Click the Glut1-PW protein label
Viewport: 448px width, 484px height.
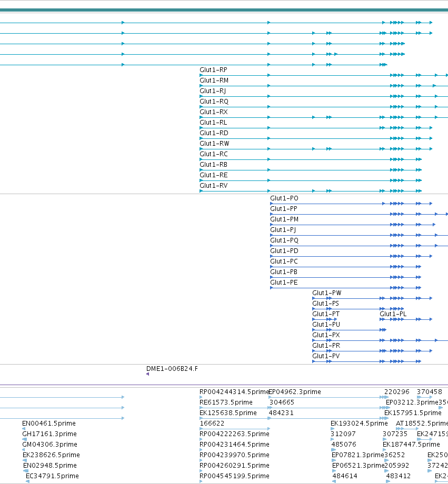(x=326, y=293)
